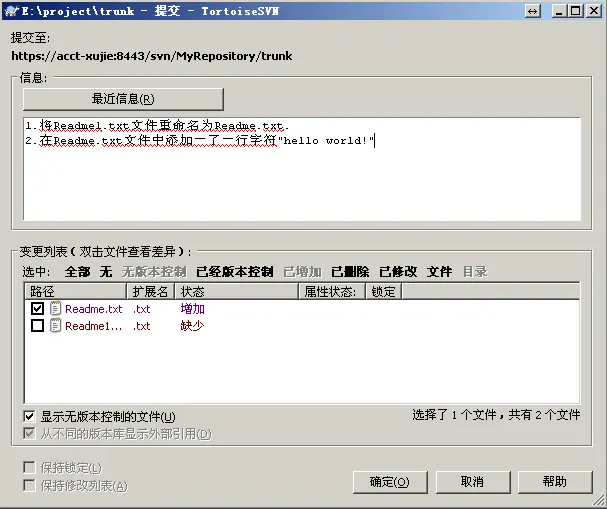Image resolution: width=607 pixels, height=509 pixels.
Task: Minimize the commit dialog window
Action: tap(559, 11)
